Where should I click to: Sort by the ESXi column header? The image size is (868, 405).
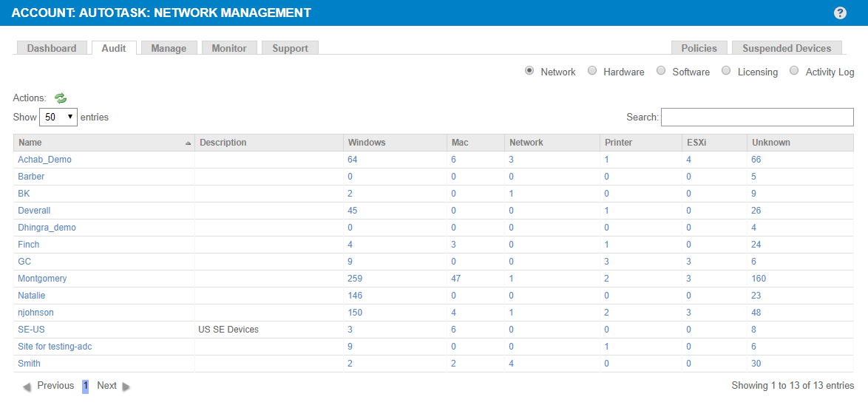tap(714, 143)
